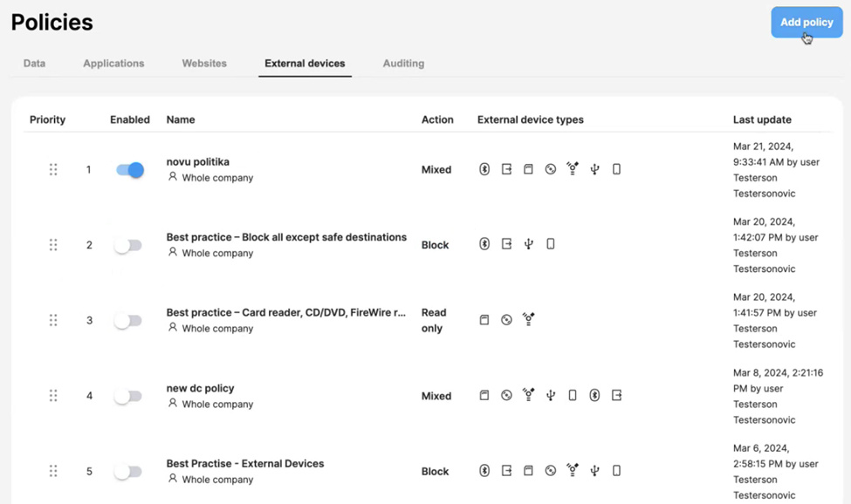Open the Websites tab
This screenshot has height=504, width=851.
tap(203, 63)
